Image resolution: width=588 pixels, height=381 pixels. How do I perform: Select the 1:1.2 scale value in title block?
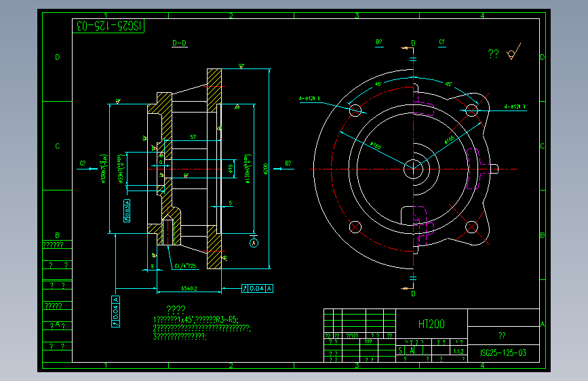tap(458, 351)
